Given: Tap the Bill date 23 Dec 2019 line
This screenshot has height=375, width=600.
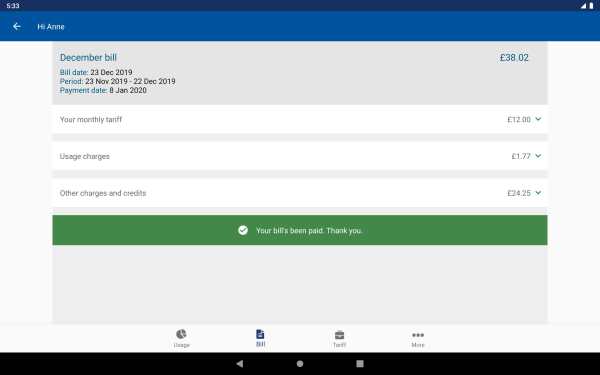Looking at the screenshot, I should (x=96, y=72).
